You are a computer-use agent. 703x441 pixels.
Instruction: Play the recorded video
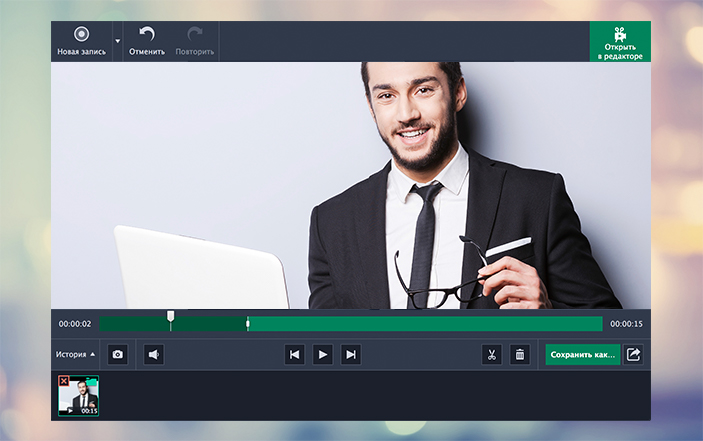322,354
